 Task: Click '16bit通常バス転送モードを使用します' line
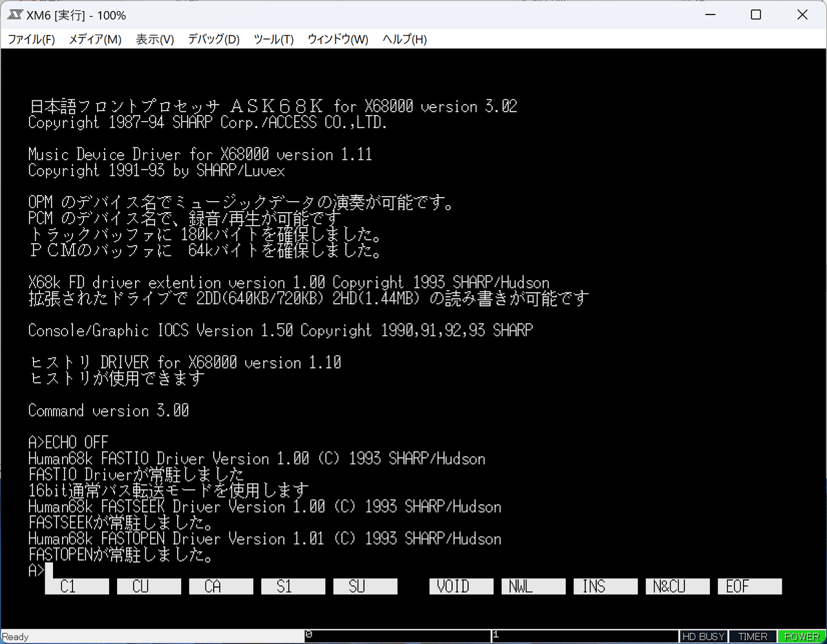coord(168,490)
